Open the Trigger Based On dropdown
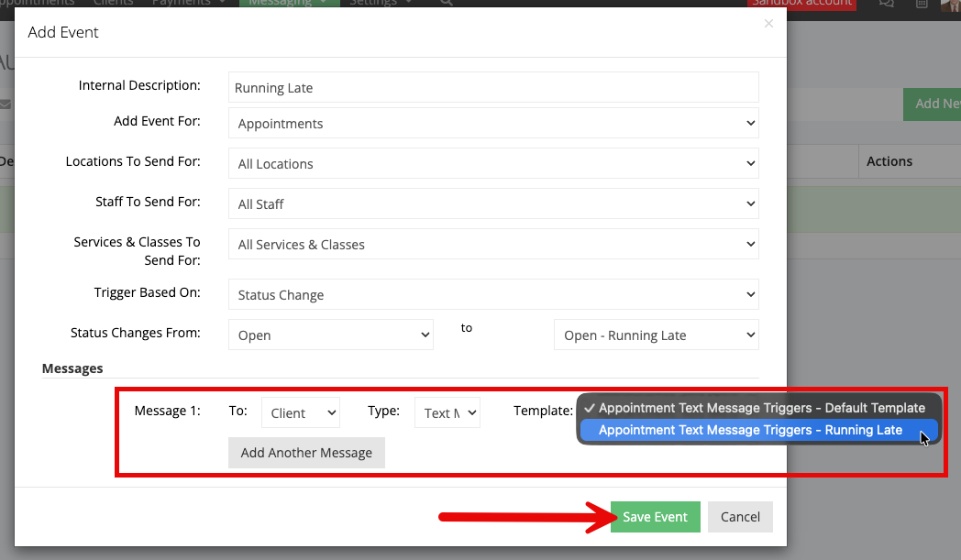Viewport: 961px width, 560px height. click(x=493, y=295)
